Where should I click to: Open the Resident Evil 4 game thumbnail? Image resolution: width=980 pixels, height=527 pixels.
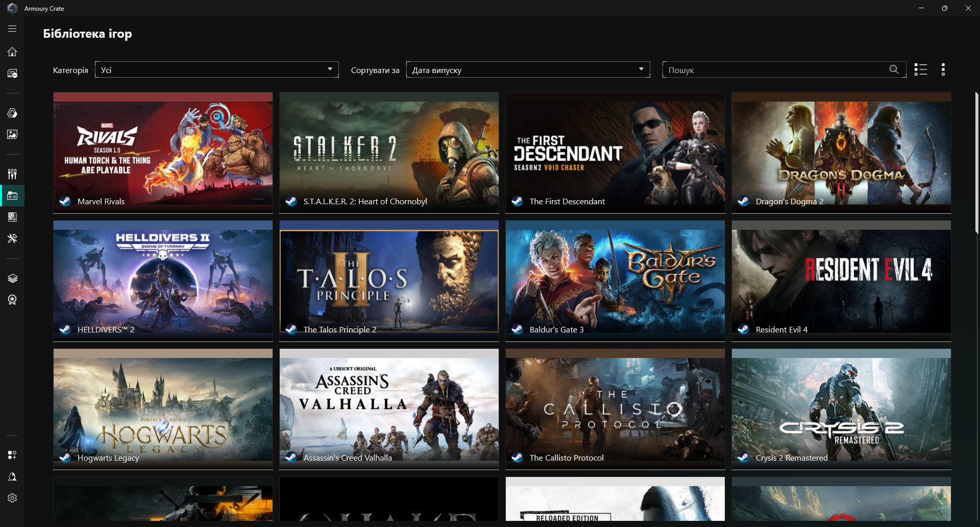841,281
